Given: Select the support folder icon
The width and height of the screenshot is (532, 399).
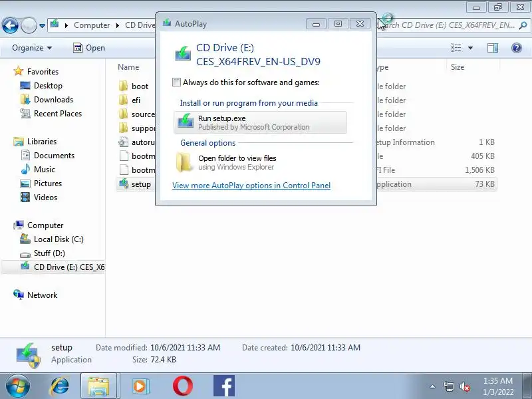Looking at the screenshot, I should coord(124,128).
